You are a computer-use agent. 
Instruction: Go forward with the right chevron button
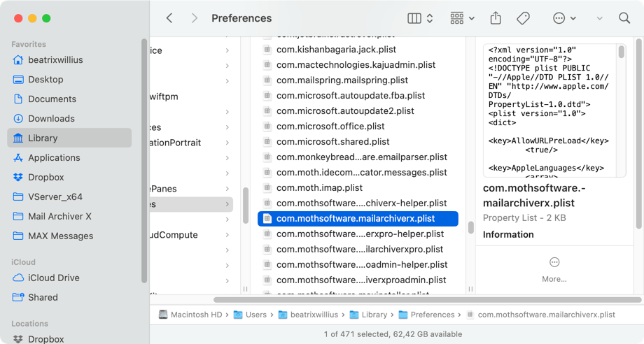(195, 18)
